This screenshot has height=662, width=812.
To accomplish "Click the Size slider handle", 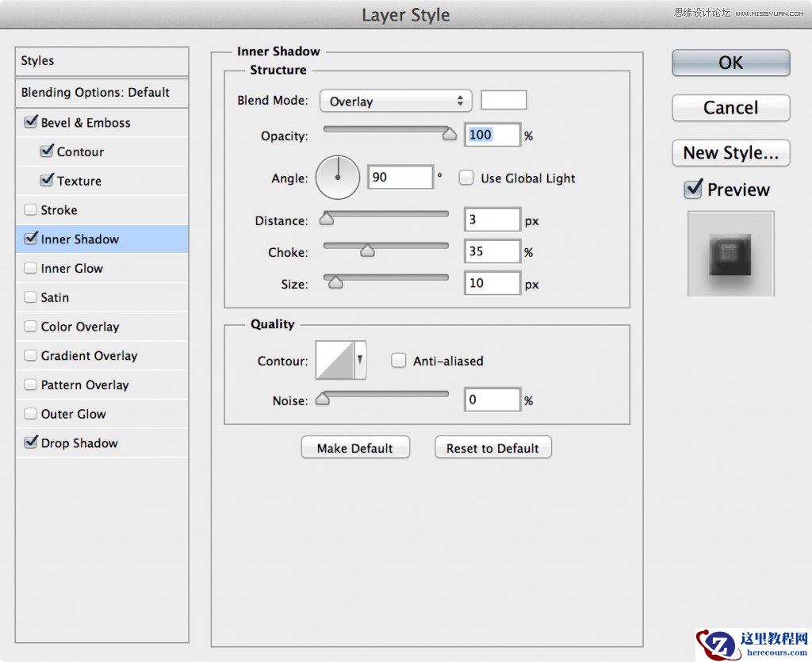I will click(335, 281).
